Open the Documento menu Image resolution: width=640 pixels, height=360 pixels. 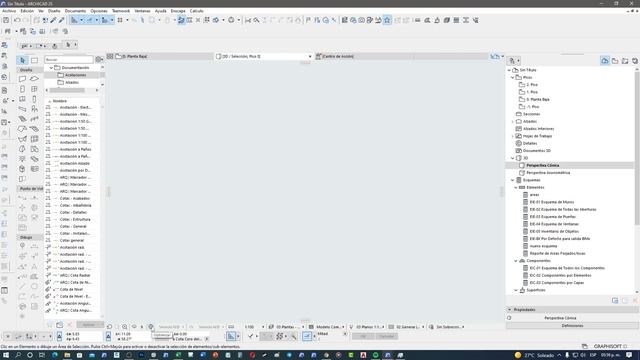click(x=76, y=11)
